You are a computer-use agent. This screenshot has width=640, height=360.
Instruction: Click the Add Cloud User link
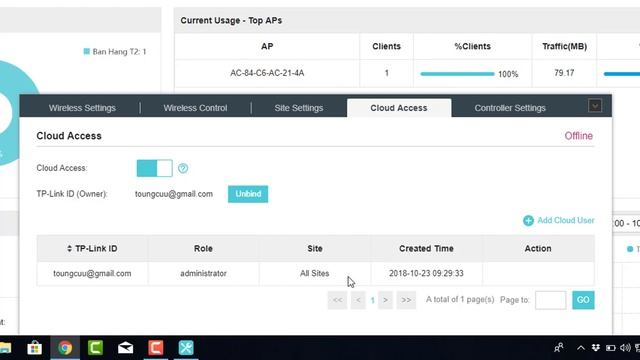pyautogui.click(x=565, y=220)
